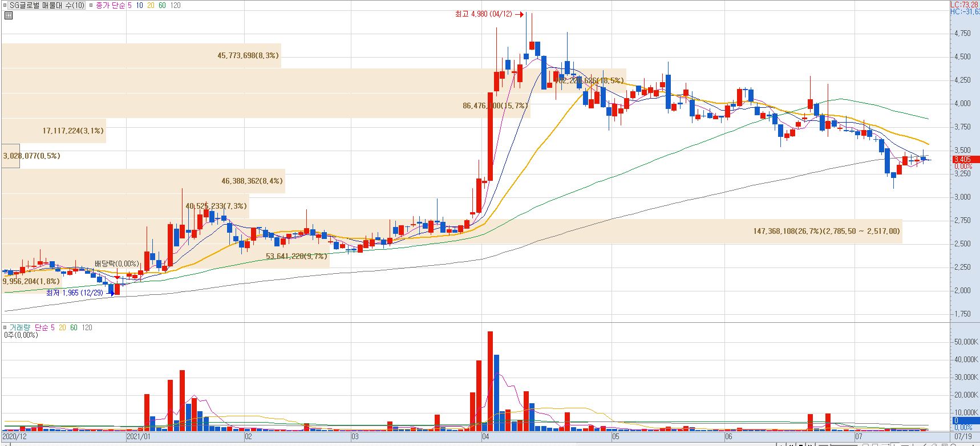Click the 120 period in the volume pane legend
This screenshot has height=446, width=980.
pyautogui.click(x=87, y=327)
